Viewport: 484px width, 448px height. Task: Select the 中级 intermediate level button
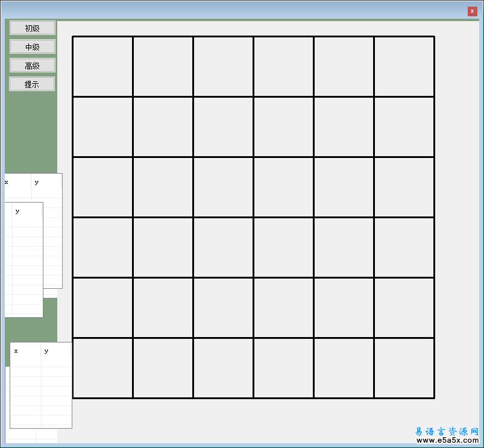tap(33, 47)
